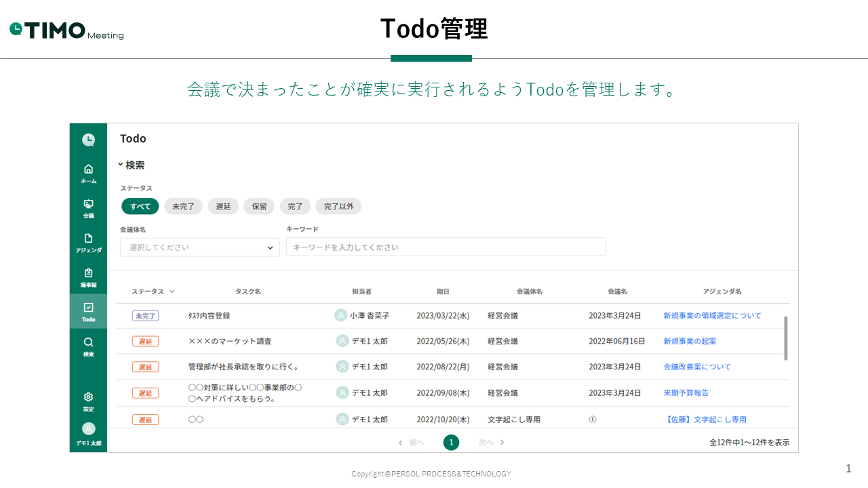Click the 期日 column header

443,291
